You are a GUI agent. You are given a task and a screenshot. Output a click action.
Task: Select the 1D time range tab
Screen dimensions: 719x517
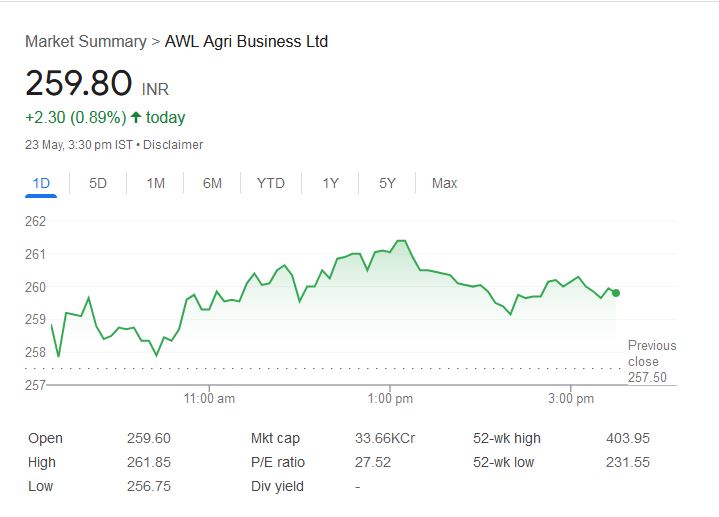41,183
